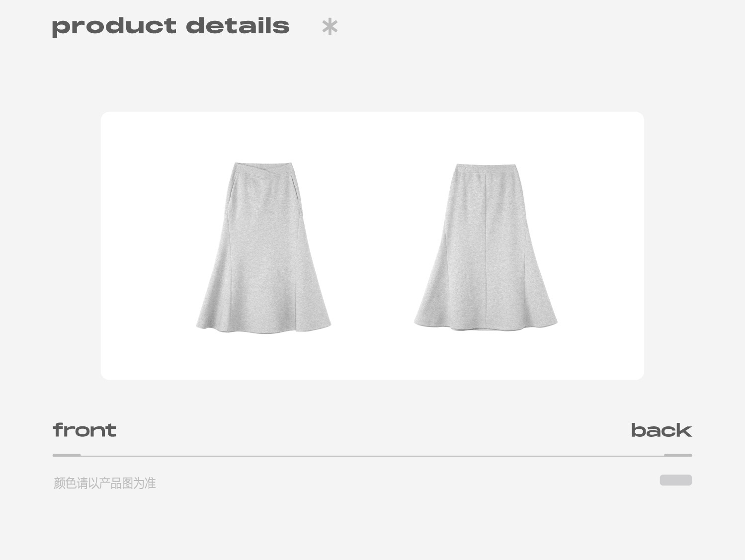This screenshot has width=745, height=560.
Task: Click the word 'product' in the heading
Action: pos(114,27)
